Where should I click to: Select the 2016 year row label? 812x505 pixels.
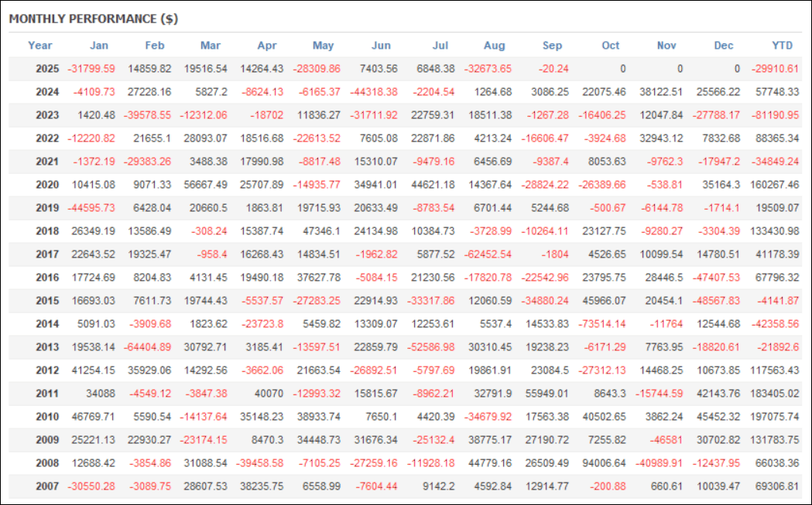coord(47,277)
